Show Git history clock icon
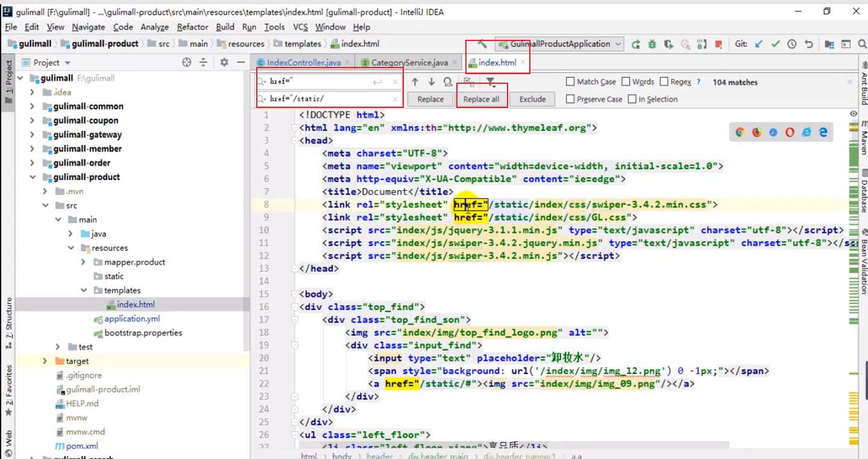 pos(792,44)
